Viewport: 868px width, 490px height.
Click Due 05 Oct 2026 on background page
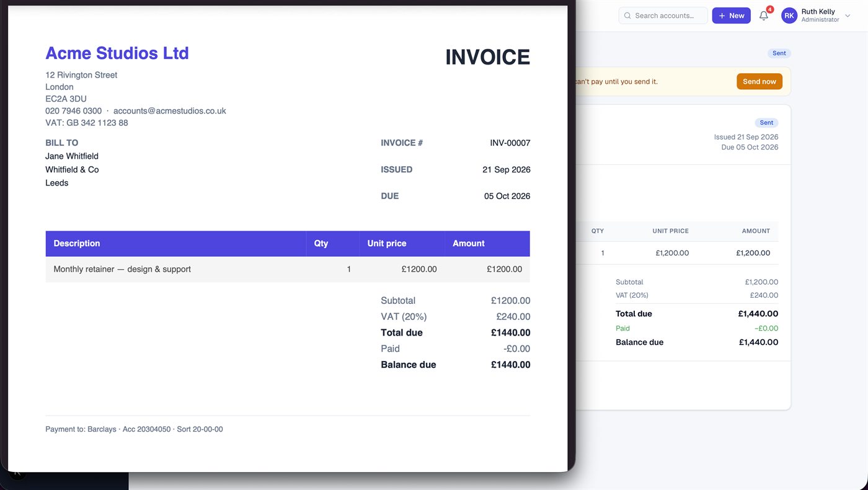tap(750, 148)
